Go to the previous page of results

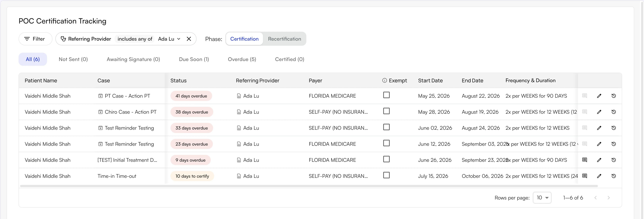(x=596, y=198)
